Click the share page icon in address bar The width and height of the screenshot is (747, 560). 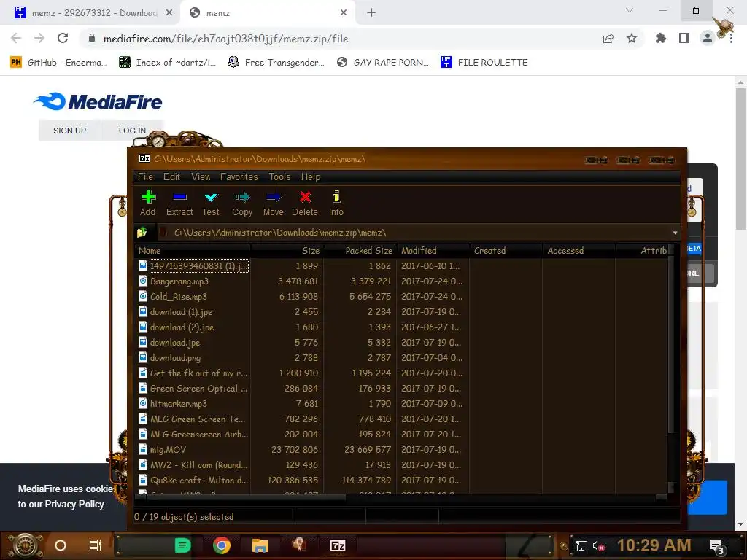tap(608, 38)
